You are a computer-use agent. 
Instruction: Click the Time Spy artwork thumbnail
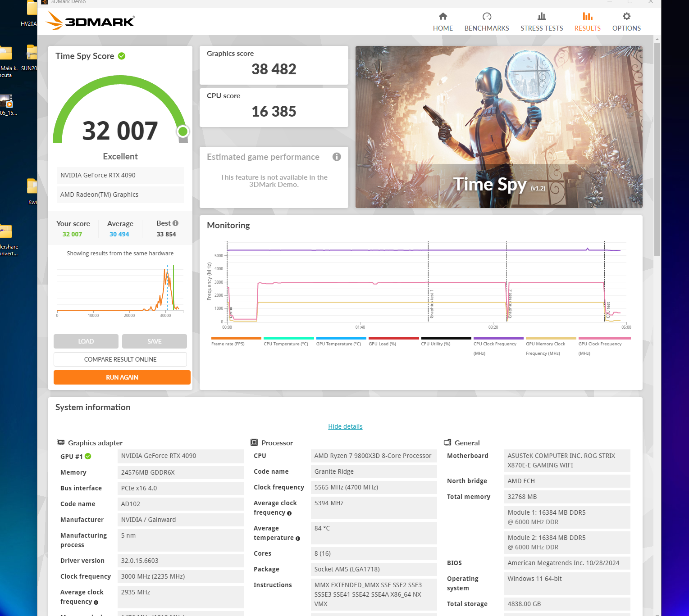point(498,127)
